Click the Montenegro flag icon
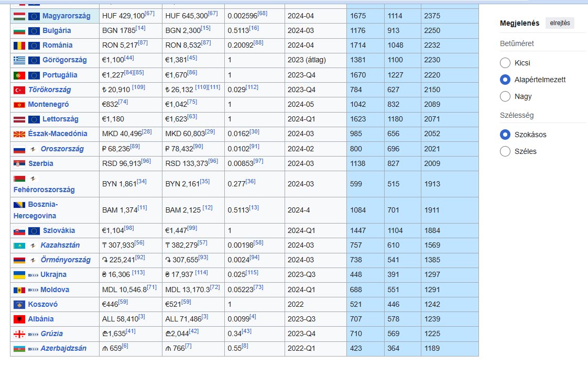This screenshot has height=367, width=588. coord(19,105)
